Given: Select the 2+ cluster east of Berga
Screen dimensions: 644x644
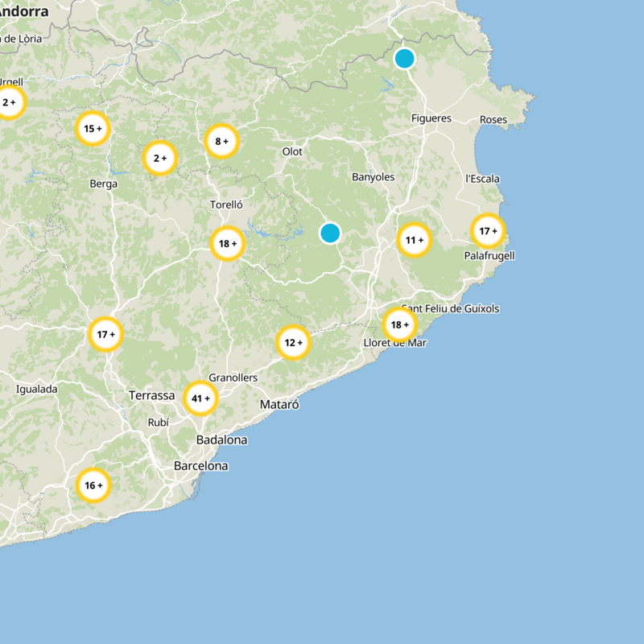Looking at the screenshot, I should 158,159.
